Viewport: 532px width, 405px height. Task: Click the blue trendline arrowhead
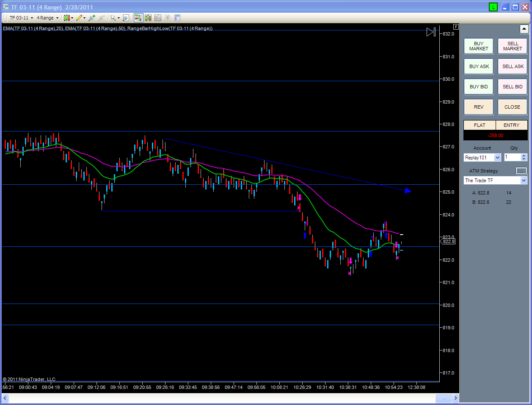tap(408, 191)
